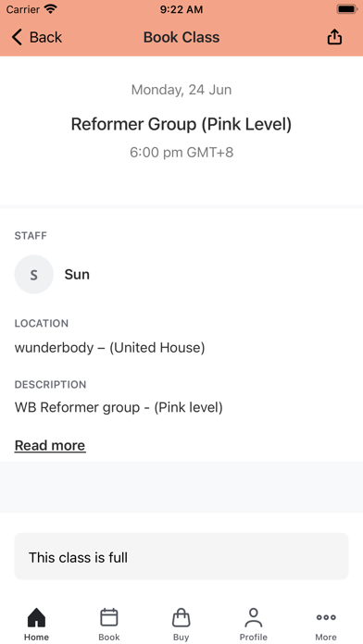Open the Profile person icon
Image resolution: width=363 pixels, height=644 pixels.
[x=253, y=617]
